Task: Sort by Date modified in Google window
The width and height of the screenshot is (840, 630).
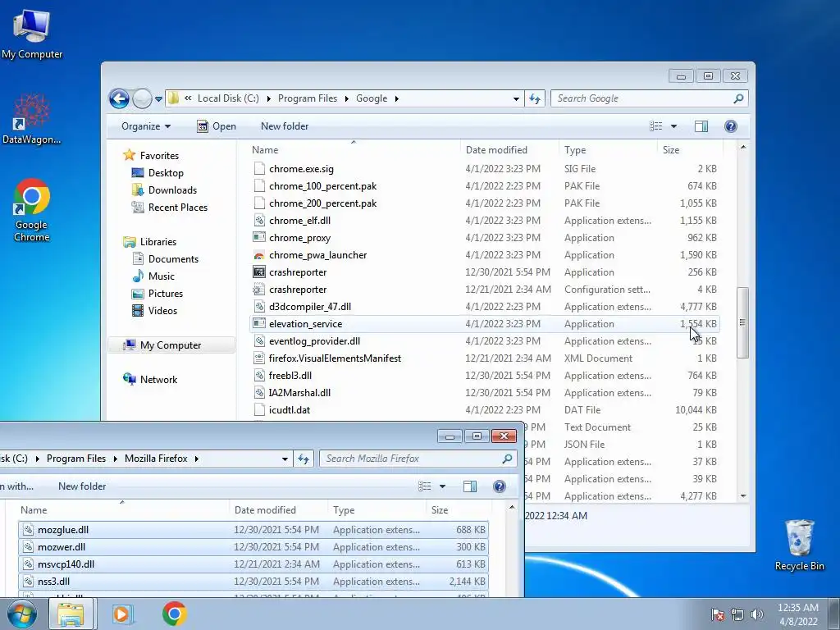Action: click(509, 150)
